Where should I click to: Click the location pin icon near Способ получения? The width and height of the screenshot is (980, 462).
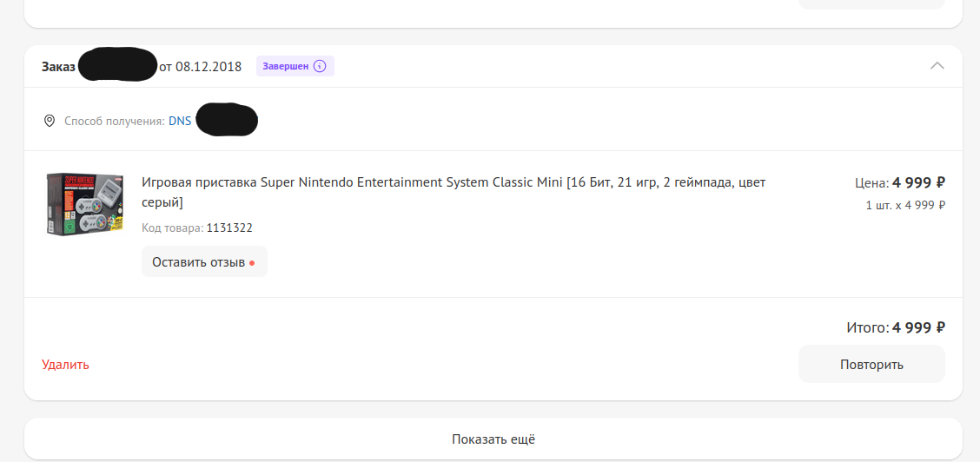50,121
